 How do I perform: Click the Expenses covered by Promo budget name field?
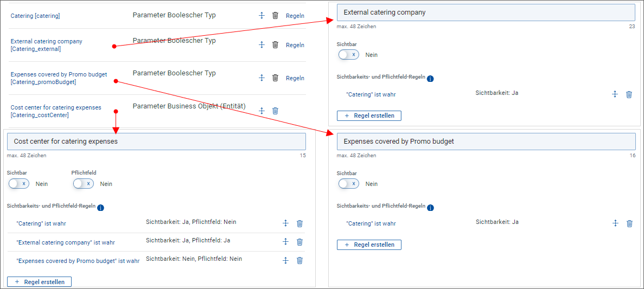[486, 142]
